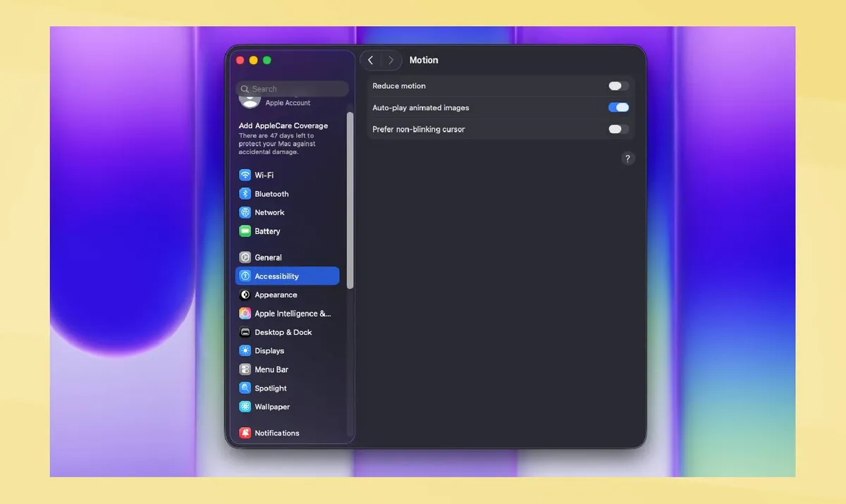Image resolution: width=846 pixels, height=504 pixels.
Task: Click the Bluetooth sidebar icon
Action: coord(245,194)
